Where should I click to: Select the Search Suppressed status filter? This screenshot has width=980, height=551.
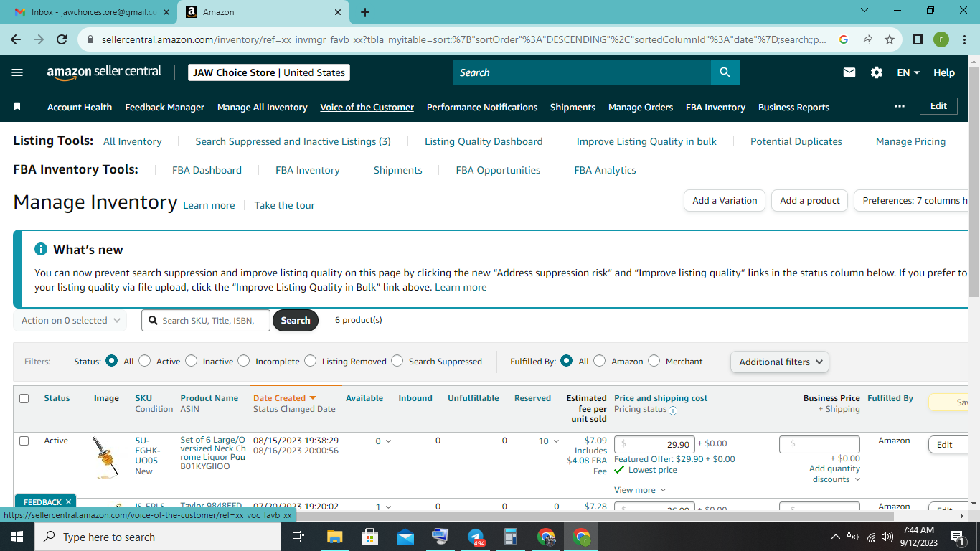(x=397, y=361)
